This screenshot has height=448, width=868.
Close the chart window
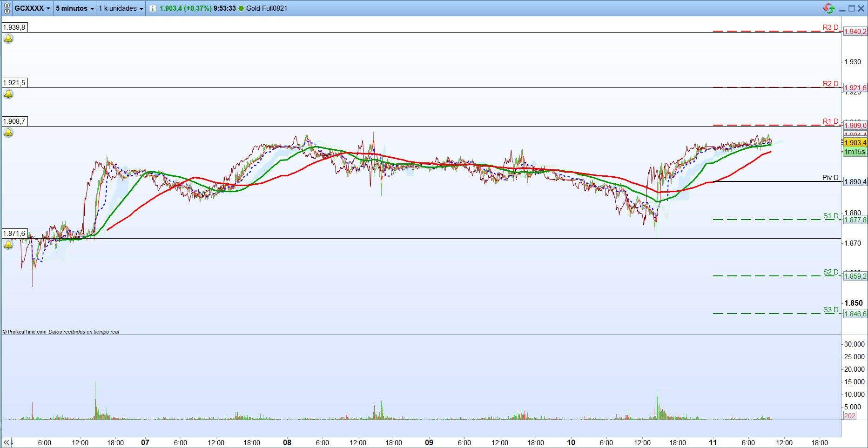861,8
